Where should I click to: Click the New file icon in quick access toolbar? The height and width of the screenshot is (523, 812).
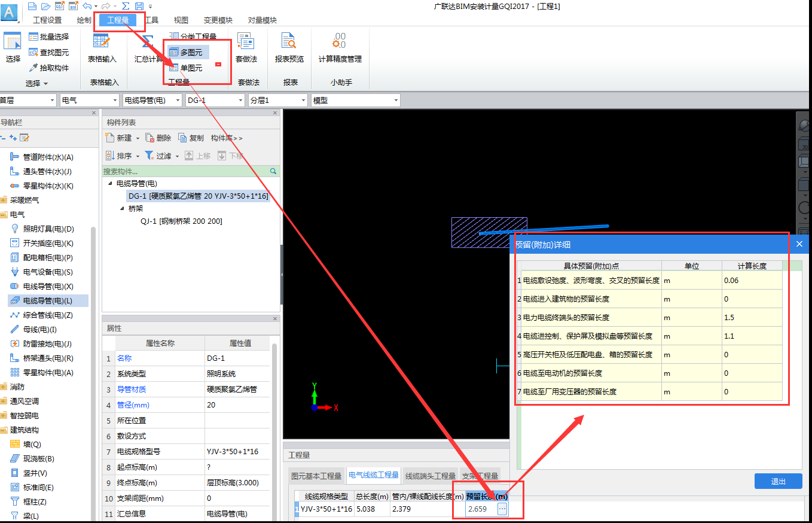(x=32, y=6)
